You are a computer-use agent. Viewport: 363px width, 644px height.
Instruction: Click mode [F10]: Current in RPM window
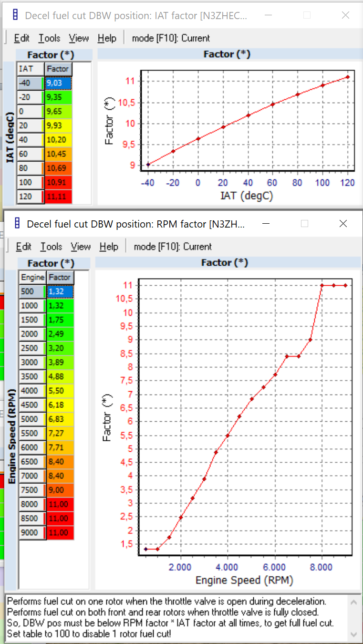pyautogui.click(x=173, y=247)
